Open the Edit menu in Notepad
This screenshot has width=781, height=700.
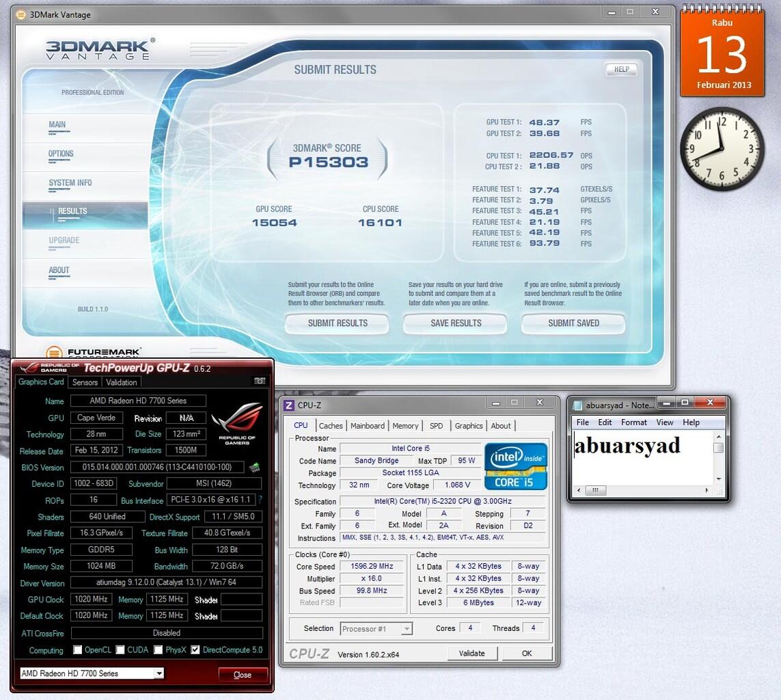[605, 422]
